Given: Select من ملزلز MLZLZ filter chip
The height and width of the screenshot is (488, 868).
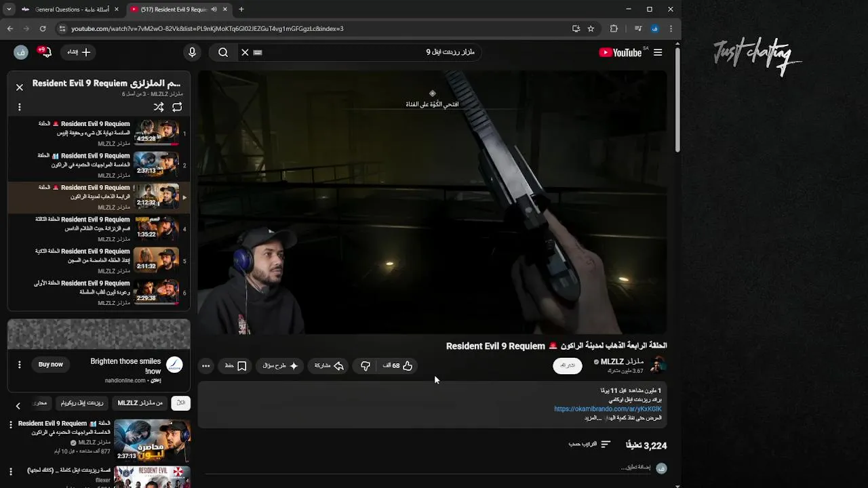Looking at the screenshot, I should click(x=140, y=403).
